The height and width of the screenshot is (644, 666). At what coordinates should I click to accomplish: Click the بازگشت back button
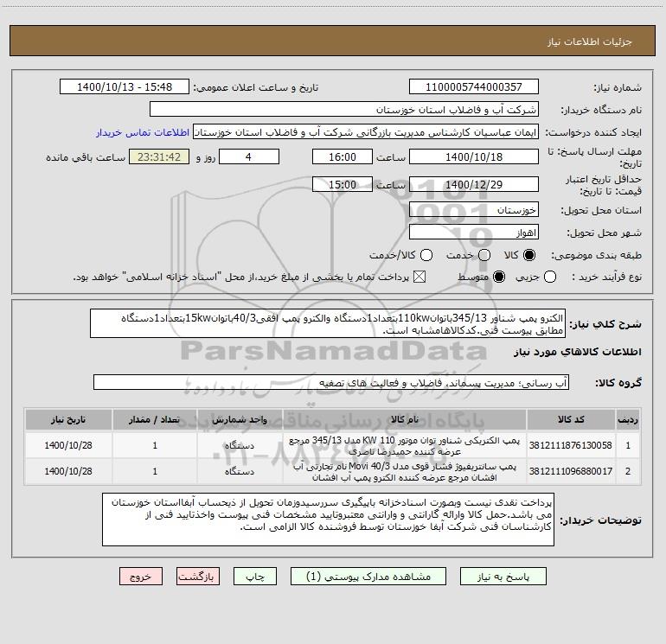pyautogui.click(x=198, y=577)
